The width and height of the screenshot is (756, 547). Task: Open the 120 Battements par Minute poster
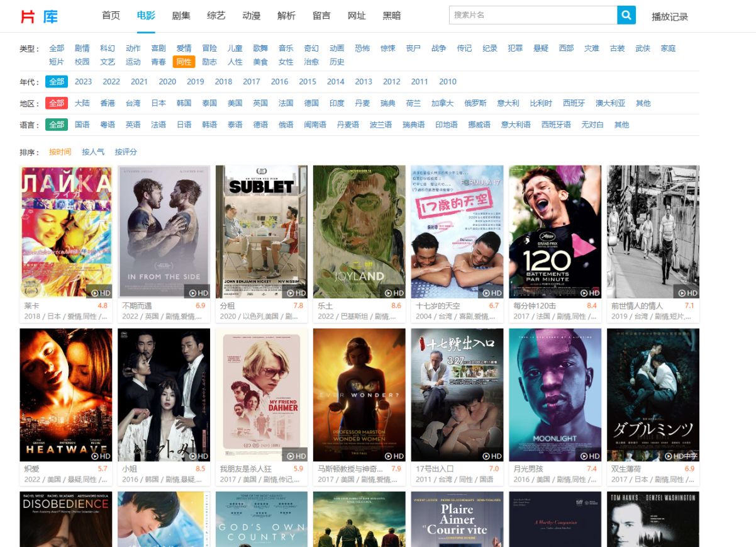(x=555, y=232)
